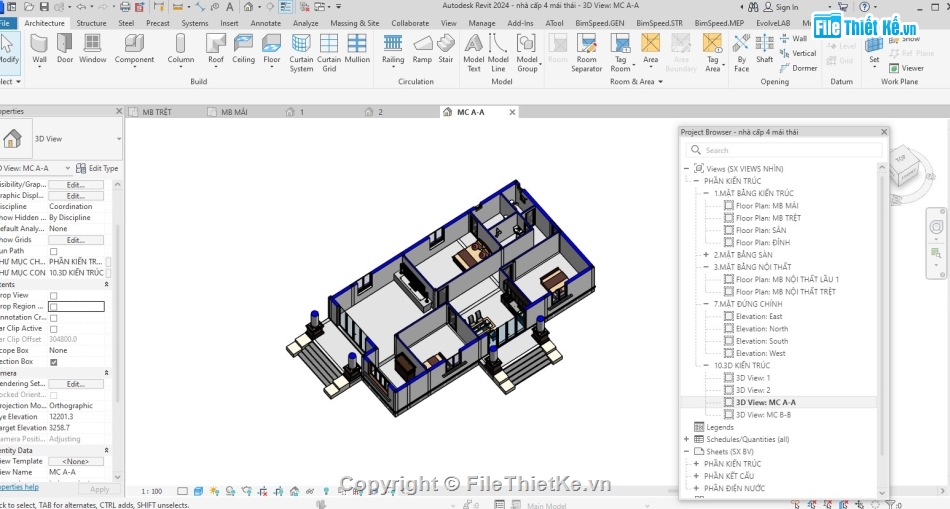Image resolution: width=950 pixels, height=509 pixels.
Task: Select the Floor tool
Action: [272, 49]
